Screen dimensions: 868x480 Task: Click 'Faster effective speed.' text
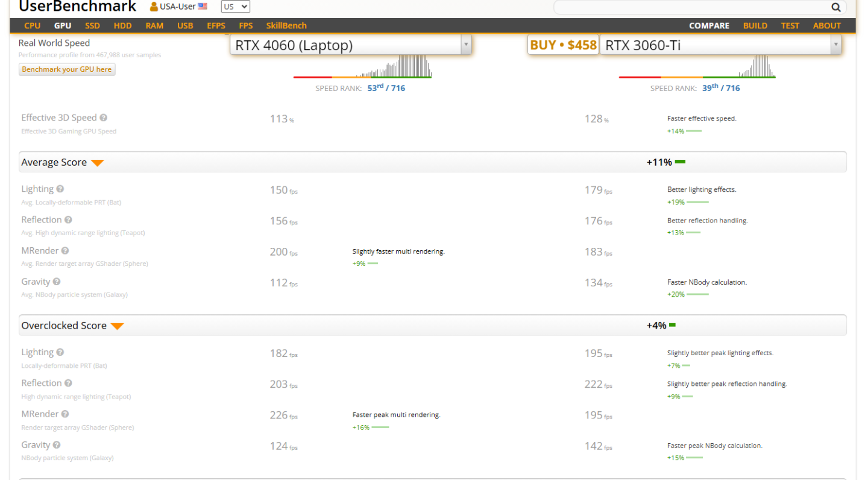tap(702, 118)
